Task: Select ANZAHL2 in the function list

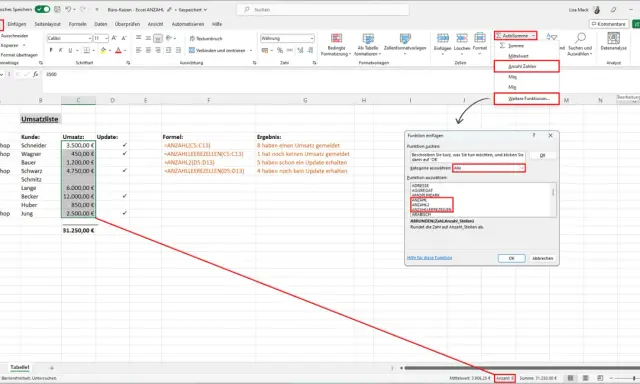Action: click(x=420, y=205)
